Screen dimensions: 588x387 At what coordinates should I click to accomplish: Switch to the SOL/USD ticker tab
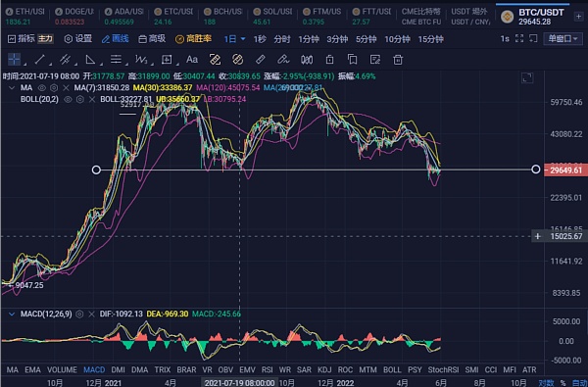tap(272, 17)
